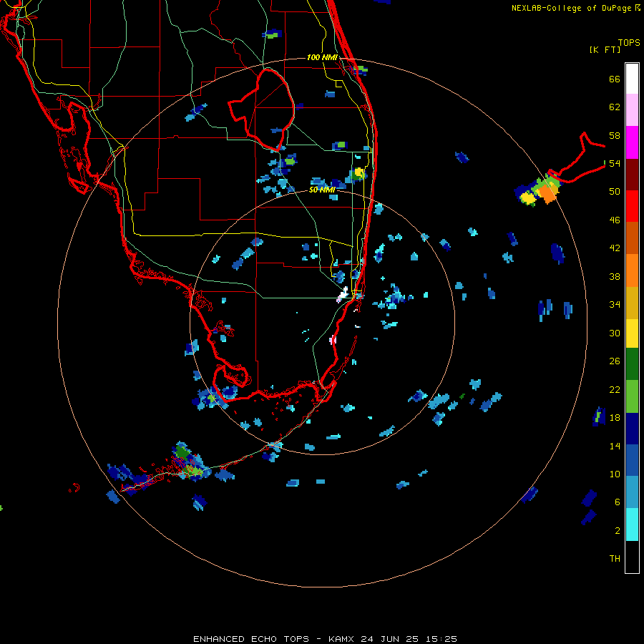Select the light green legend swatch
644x644 pixels.
[x=632, y=396]
